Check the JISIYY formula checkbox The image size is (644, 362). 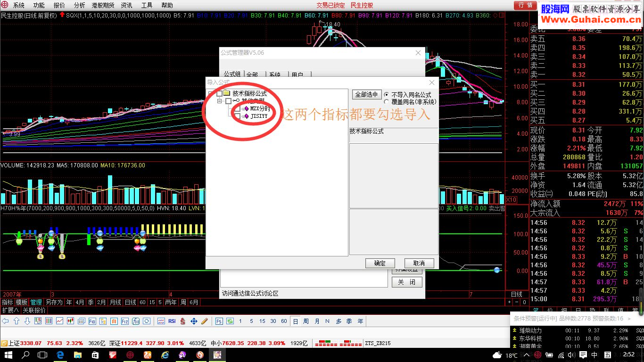237,116
